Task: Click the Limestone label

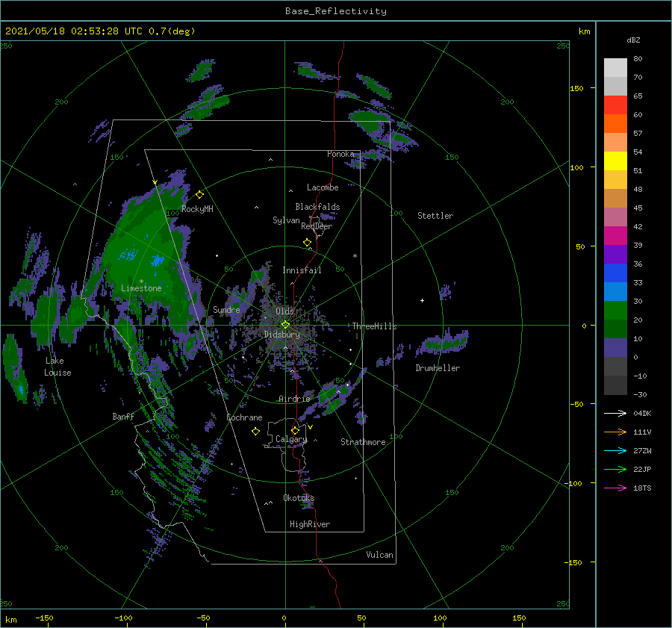Action: pos(141,288)
